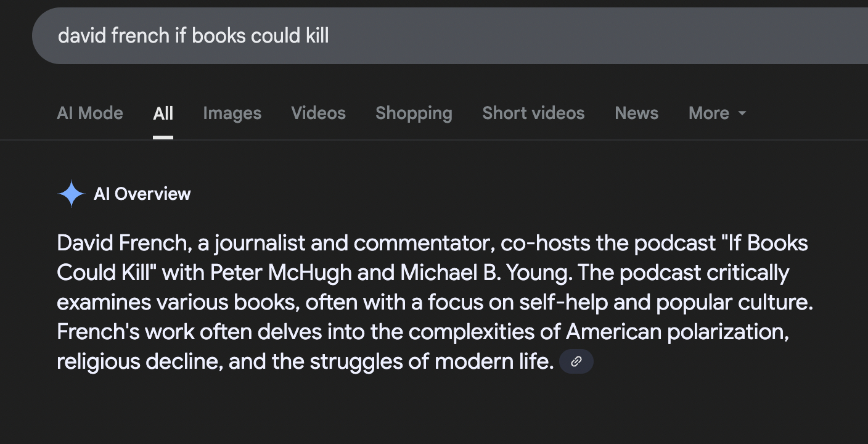This screenshot has height=444, width=868.
Task: Click the AI Overview heading text
Action: (142, 194)
